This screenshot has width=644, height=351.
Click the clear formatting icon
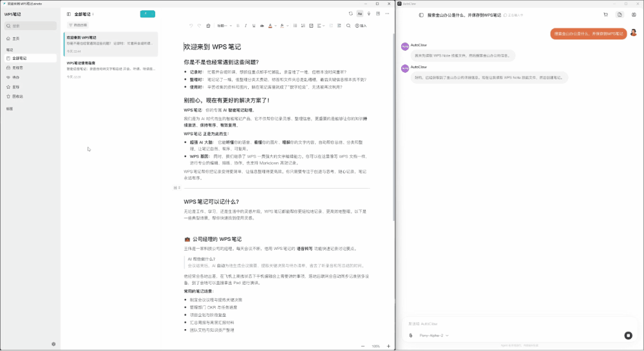point(208,26)
